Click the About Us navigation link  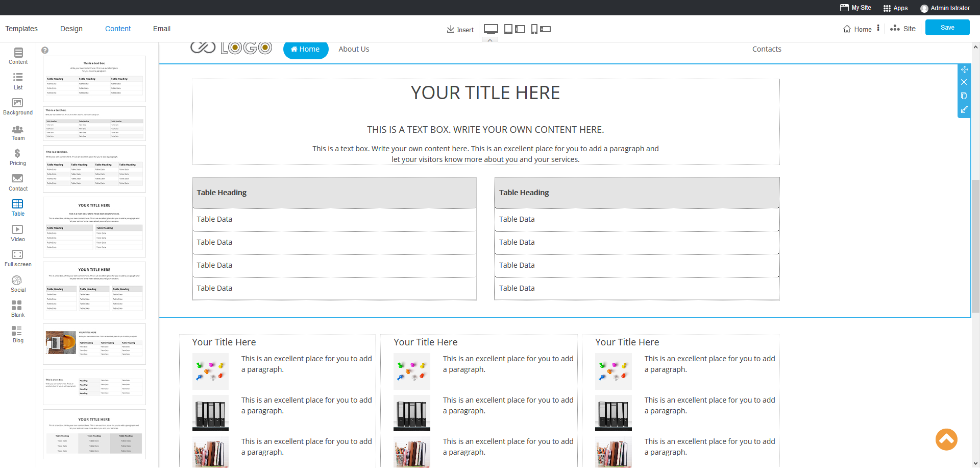click(x=354, y=49)
